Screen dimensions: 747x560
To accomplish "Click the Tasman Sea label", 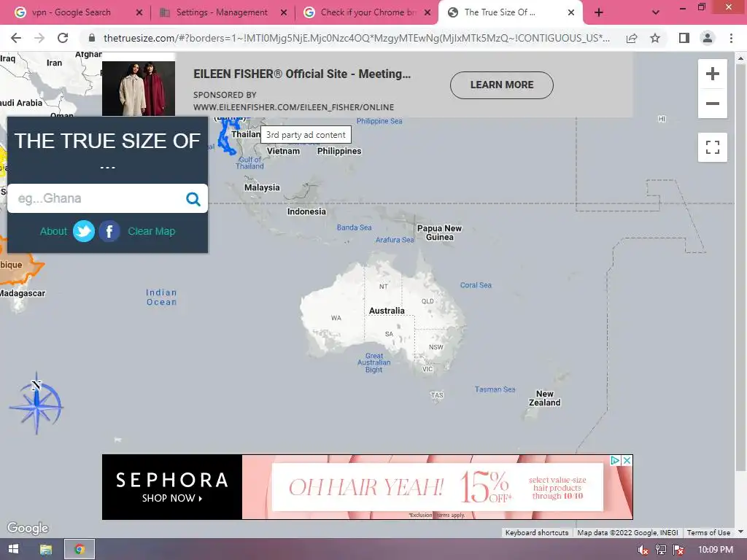I will tap(495, 389).
